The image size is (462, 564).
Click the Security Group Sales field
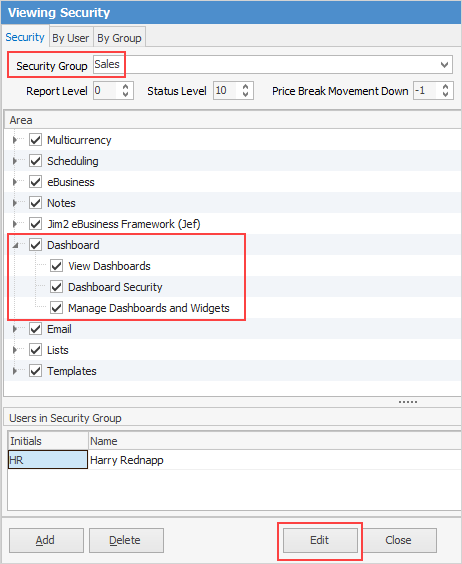272,65
